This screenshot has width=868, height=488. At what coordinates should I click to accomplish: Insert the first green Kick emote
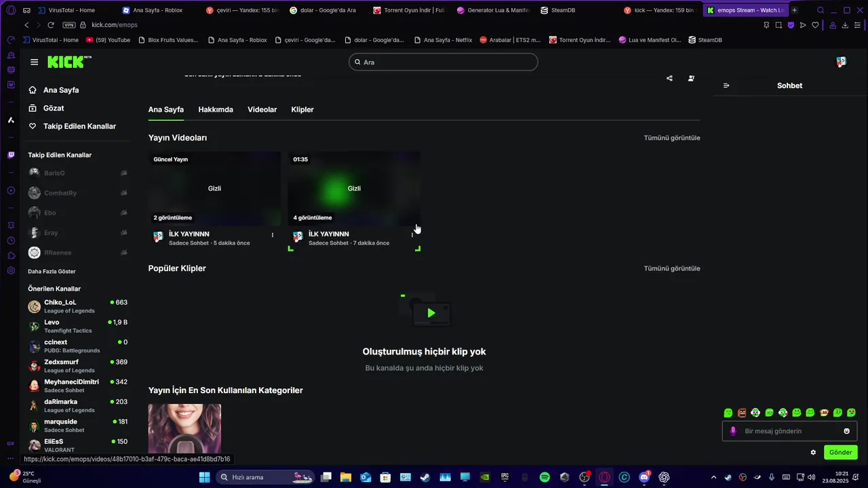pyautogui.click(x=728, y=413)
